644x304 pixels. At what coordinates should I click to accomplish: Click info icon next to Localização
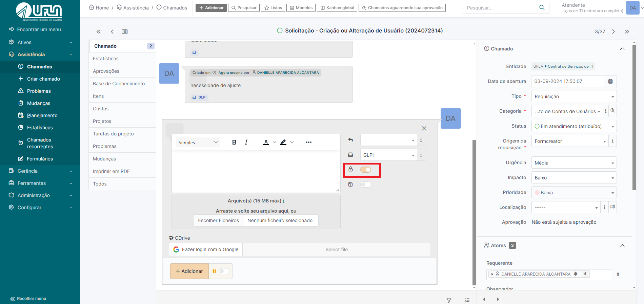604,207
